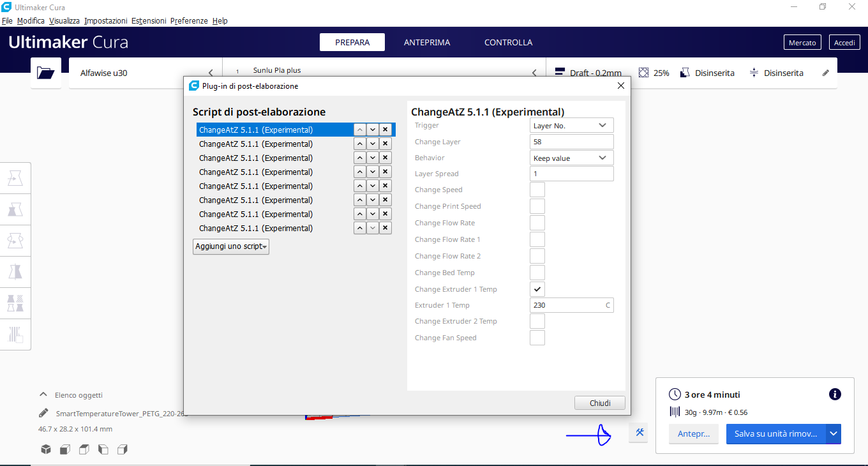Select the Support Blocker tool
Screen dimensions: 868x466
coord(15,334)
